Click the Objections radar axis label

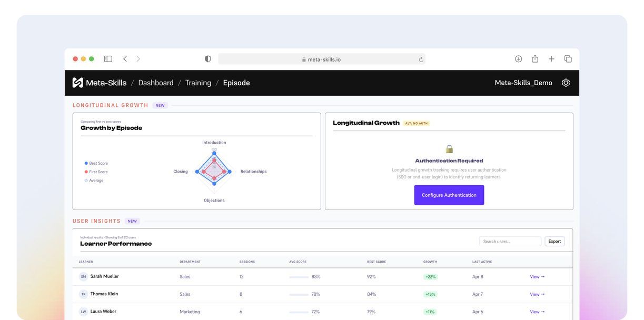coord(214,201)
